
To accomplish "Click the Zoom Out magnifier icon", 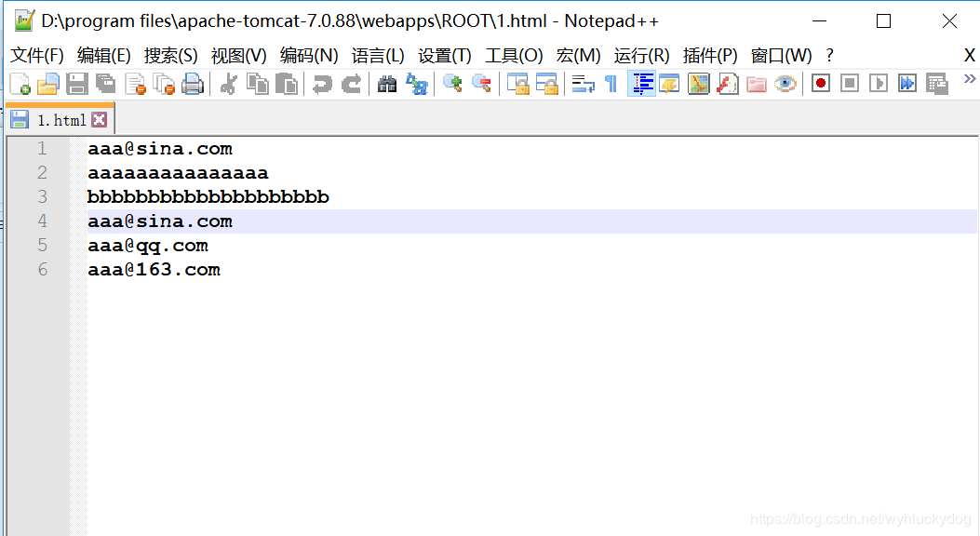I will tap(481, 83).
